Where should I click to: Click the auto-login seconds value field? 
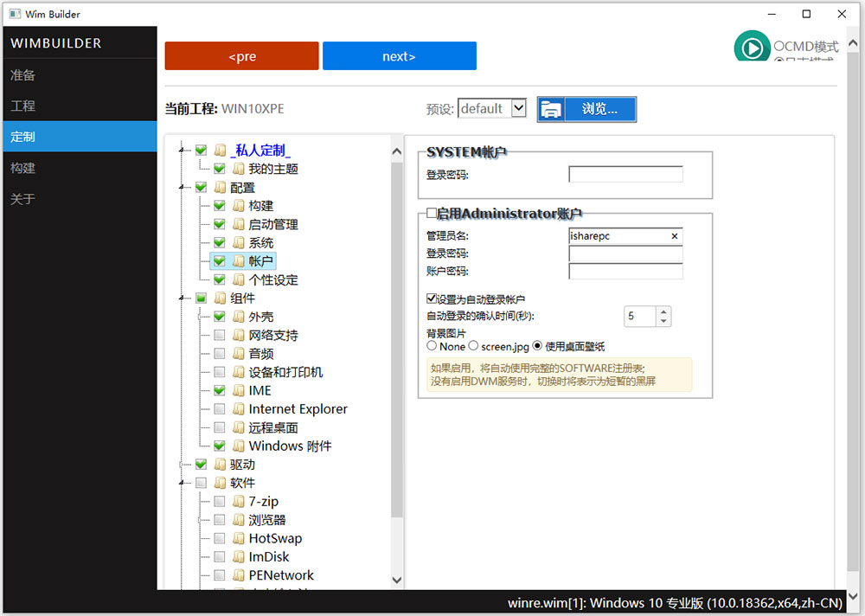[640, 317]
